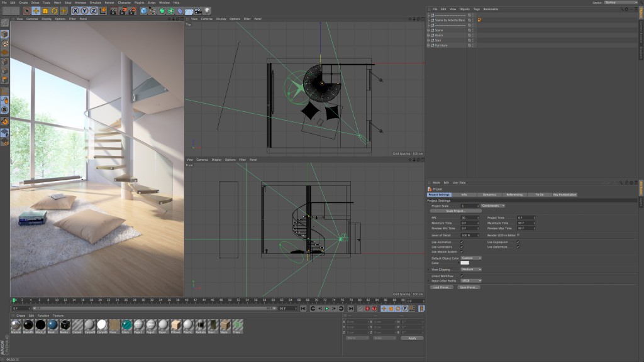The height and width of the screenshot is (362, 644).
Task: Activate the Move tool in top toolbar
Action: pos(36,11)
